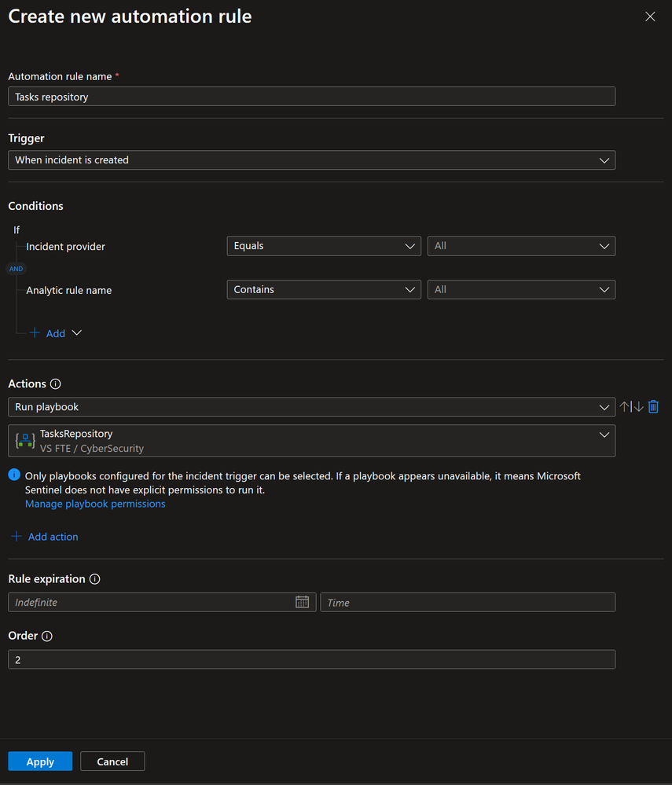Click the Actions info icon
This screenshot has height=785, width=672.
[56, 384]
